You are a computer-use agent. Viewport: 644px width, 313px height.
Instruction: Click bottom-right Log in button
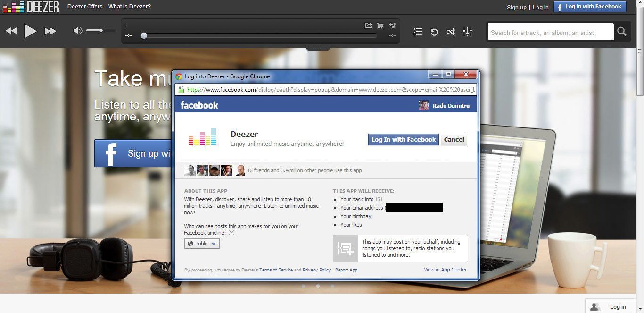pos(611,306)
